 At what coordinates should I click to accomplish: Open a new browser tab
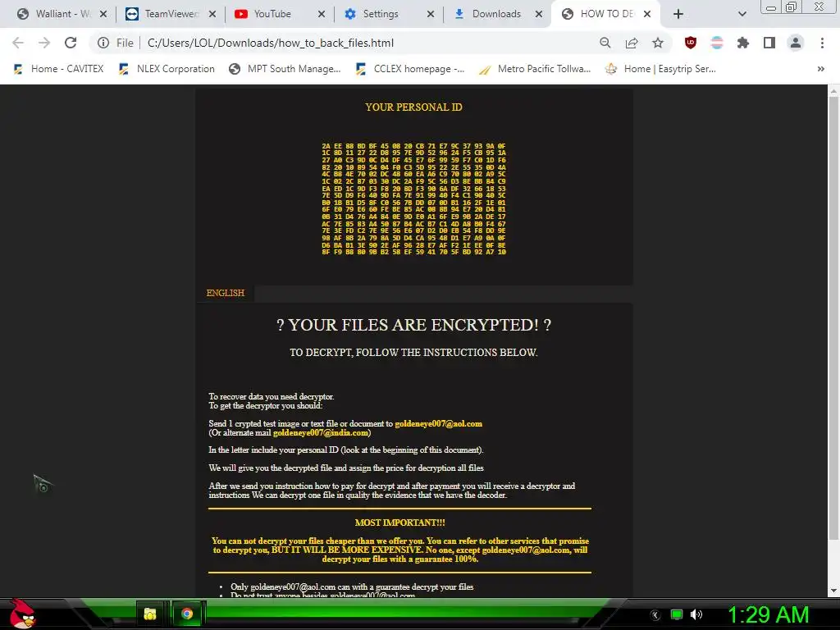(x=678, y=14)
